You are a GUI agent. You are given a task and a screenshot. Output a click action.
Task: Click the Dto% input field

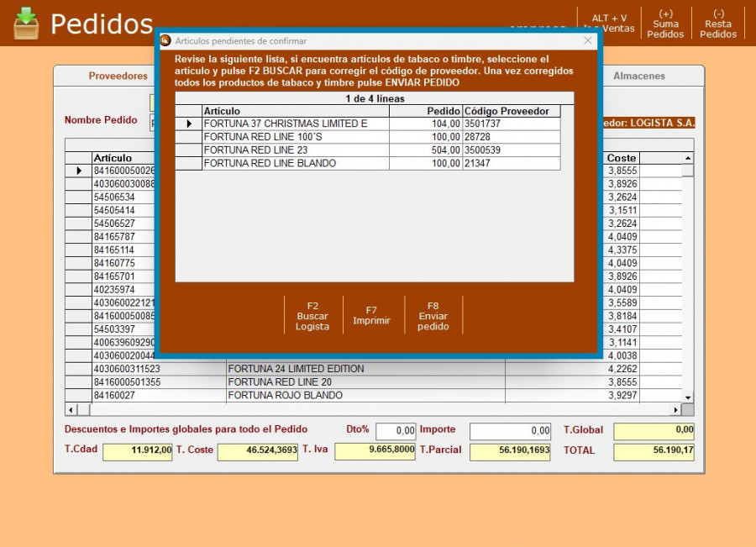tap(396, 431)
